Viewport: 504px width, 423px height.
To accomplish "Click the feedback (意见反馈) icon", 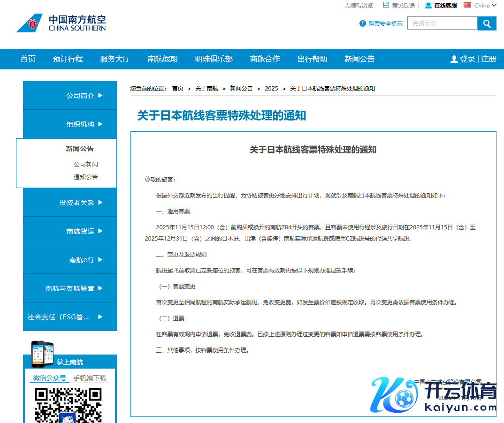I will (386, 5).
